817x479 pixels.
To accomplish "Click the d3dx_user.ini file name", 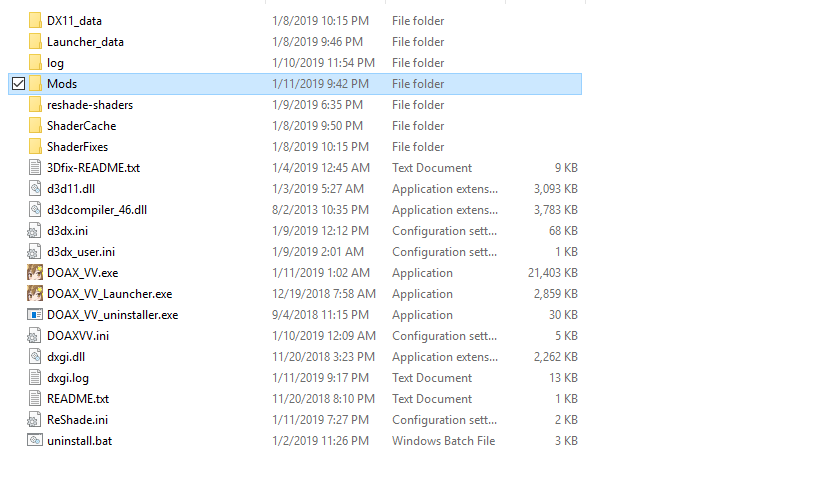I will click(81, 252).
